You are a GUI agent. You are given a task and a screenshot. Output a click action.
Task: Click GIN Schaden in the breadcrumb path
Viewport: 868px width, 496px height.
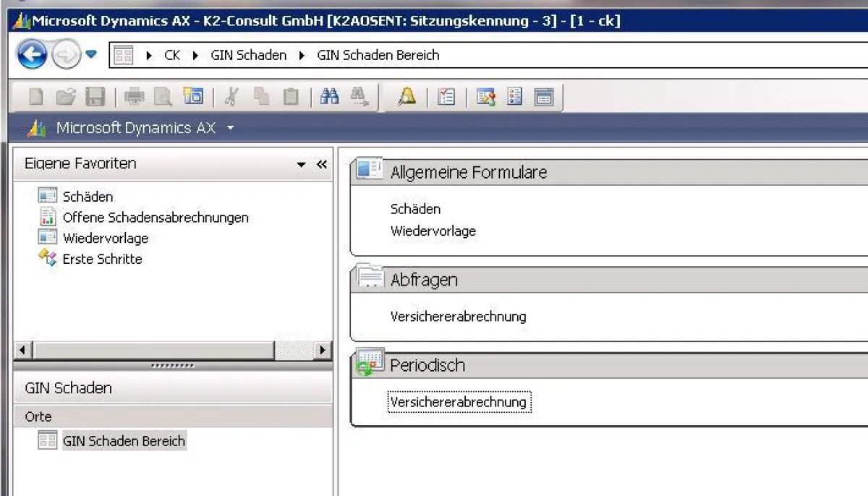point(248,55)
